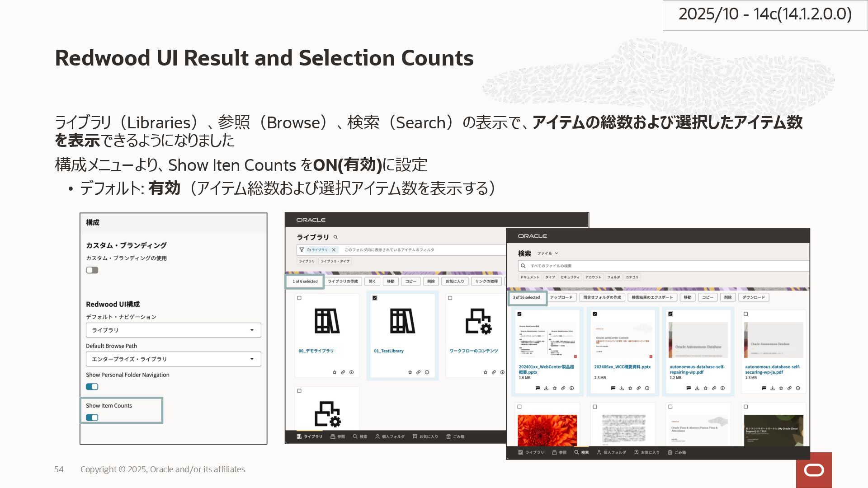Image resolution: width=868 pixels, height=488 pixels.
Task: Check the 00_デモライブラリ checkbox
Action: pos(299,298)
